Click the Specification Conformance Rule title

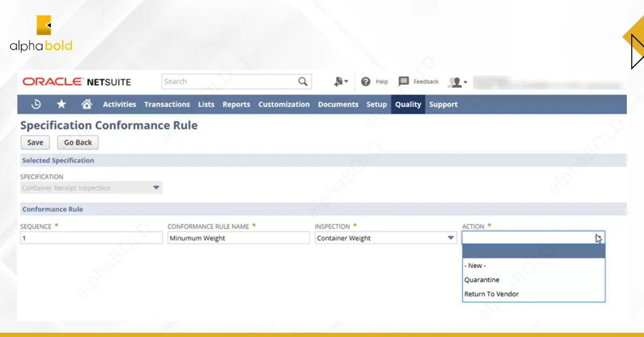109,126
